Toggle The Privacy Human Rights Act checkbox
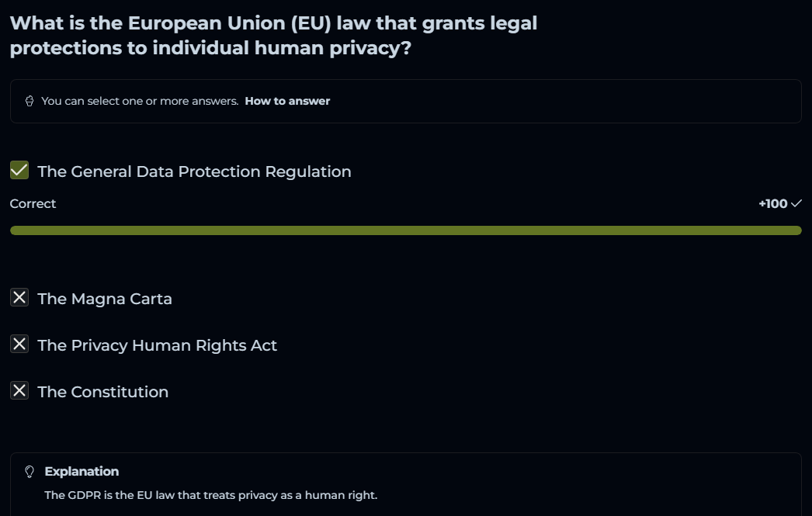 click(19, 345)
